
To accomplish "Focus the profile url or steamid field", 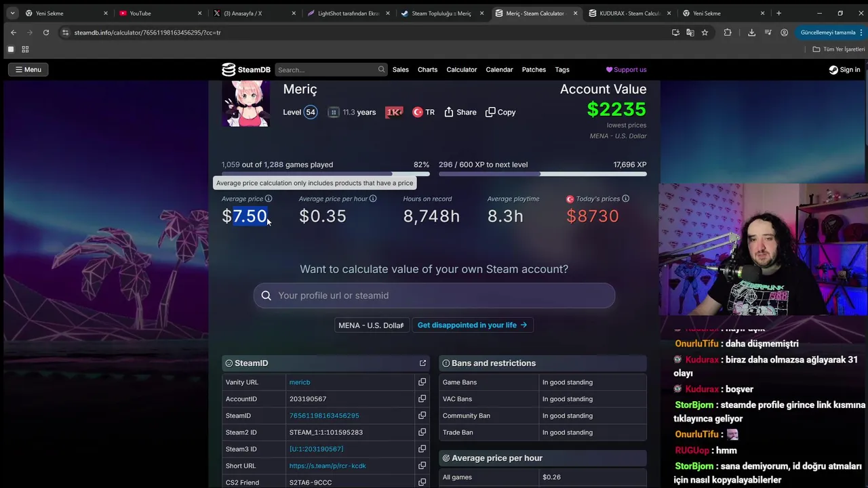I will pyautogui.click(x=434, y=296).
